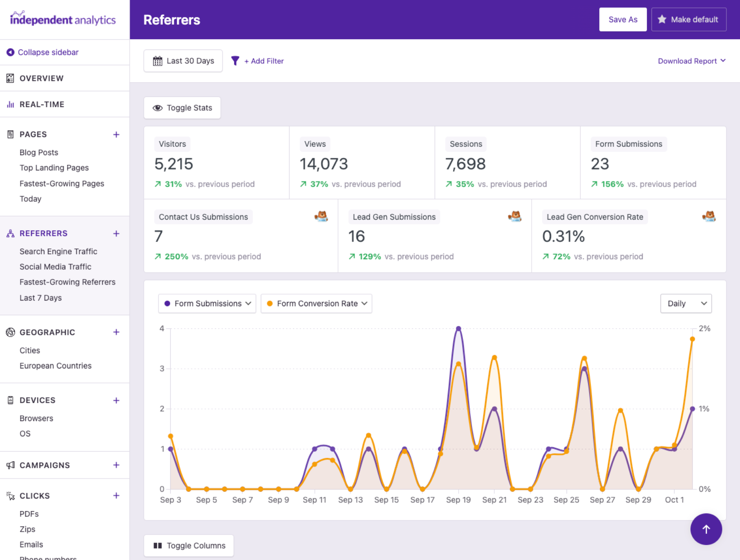Select the Campaigns megaphone icon

(10, 465)
